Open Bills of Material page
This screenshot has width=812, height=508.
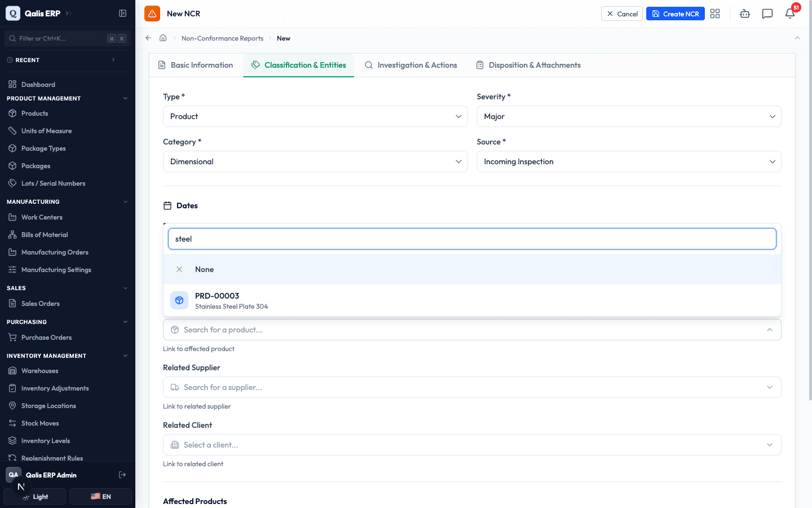68,235
